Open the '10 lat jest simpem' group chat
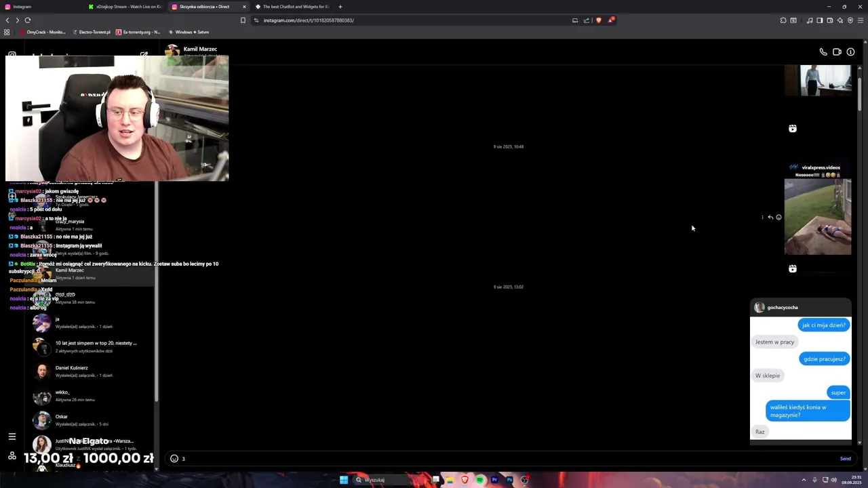This screenshot has height=488, width=868. click(x=88, y=347)
